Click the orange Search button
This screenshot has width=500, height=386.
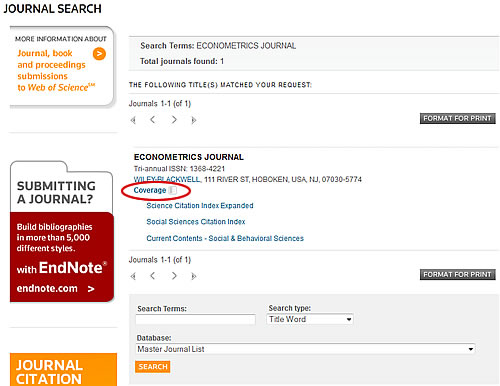[153, 367]
